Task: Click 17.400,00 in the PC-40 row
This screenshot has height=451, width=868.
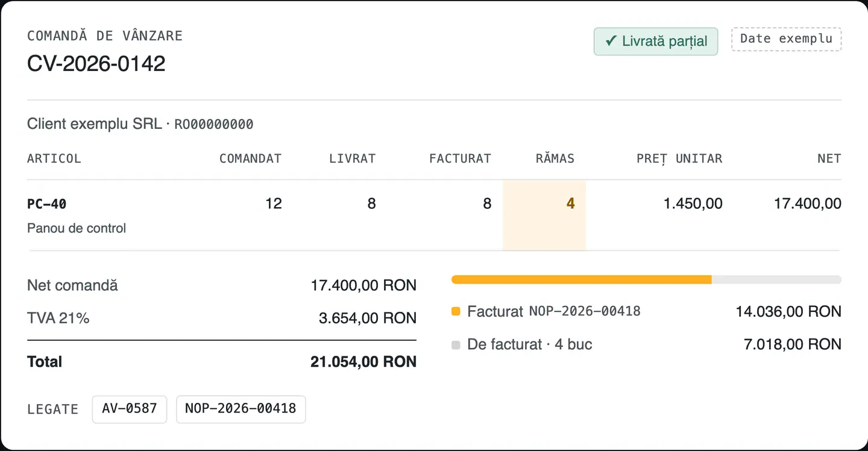Action: click(808, 204)
